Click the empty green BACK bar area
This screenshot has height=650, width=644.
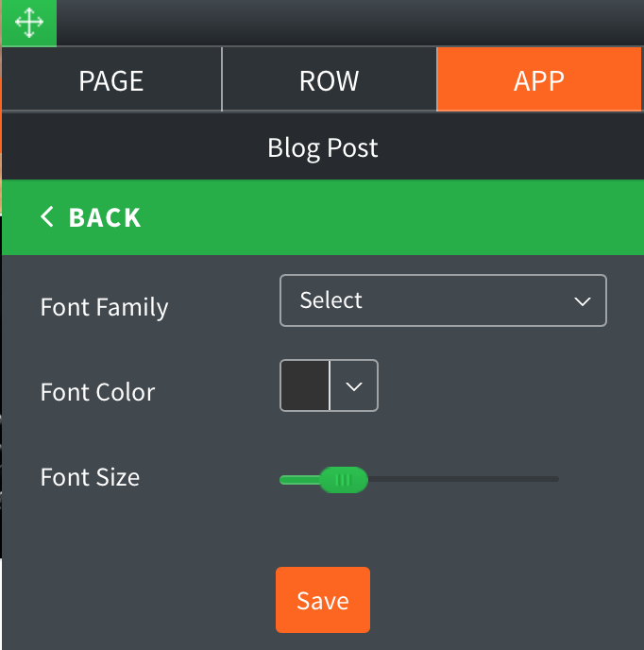point(390,217)
